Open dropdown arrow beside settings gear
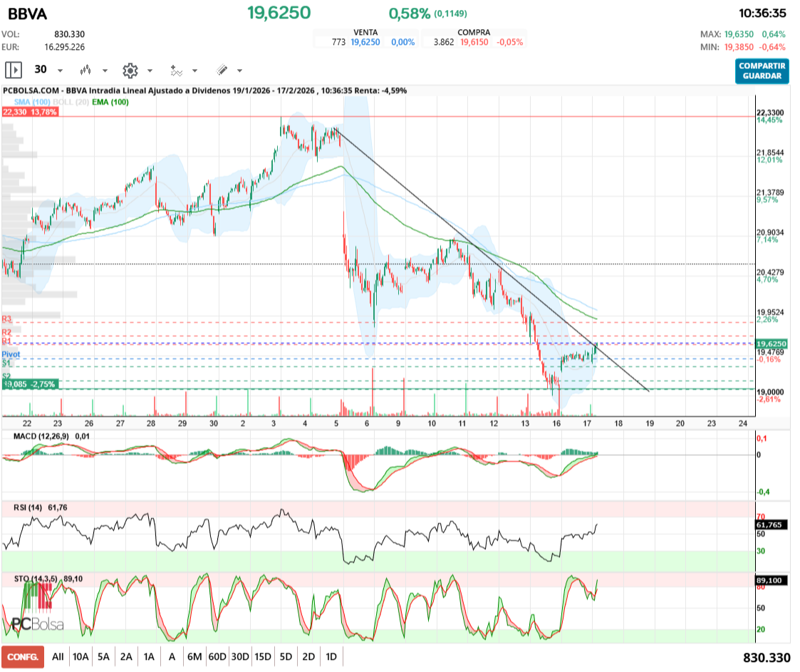Viewport: 800px width, 672px height. tap(150, 71)
